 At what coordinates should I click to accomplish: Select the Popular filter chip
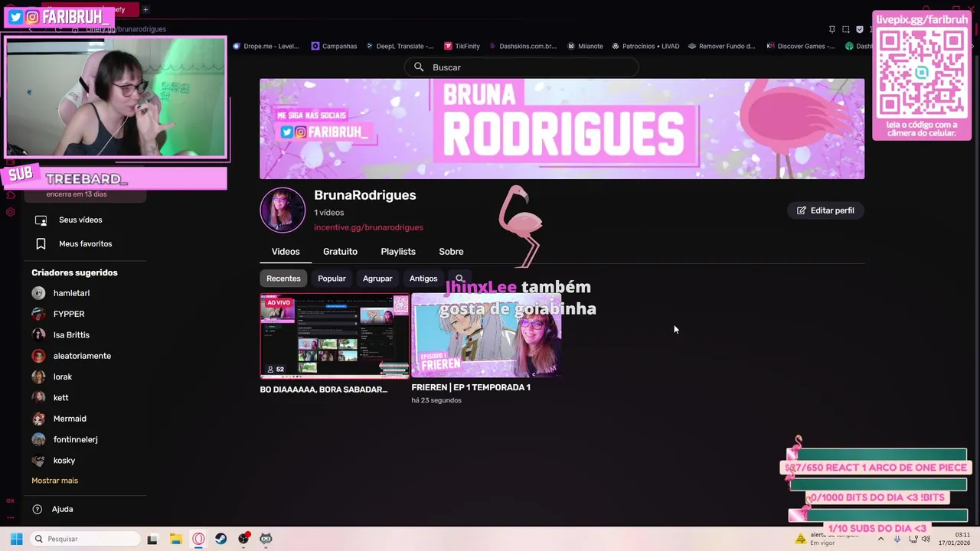[x=332, y=279]
